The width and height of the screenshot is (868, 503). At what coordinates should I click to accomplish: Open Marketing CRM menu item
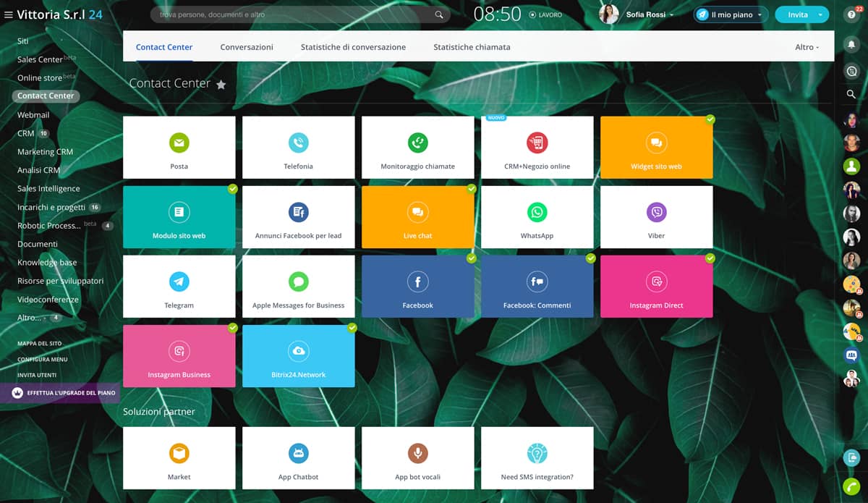pyautogui.click(x=45, y=152)
